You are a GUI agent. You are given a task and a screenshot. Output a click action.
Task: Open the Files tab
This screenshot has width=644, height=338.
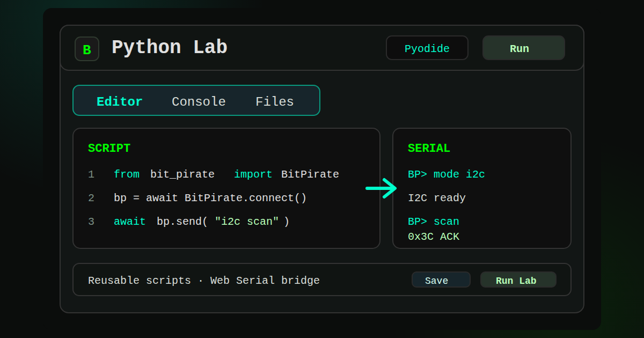coord(275,101)
